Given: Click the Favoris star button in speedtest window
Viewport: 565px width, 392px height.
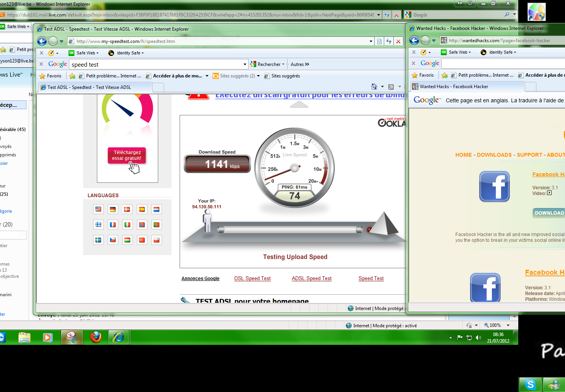Looking at the screenshot, I should click(x=50, y=76).
